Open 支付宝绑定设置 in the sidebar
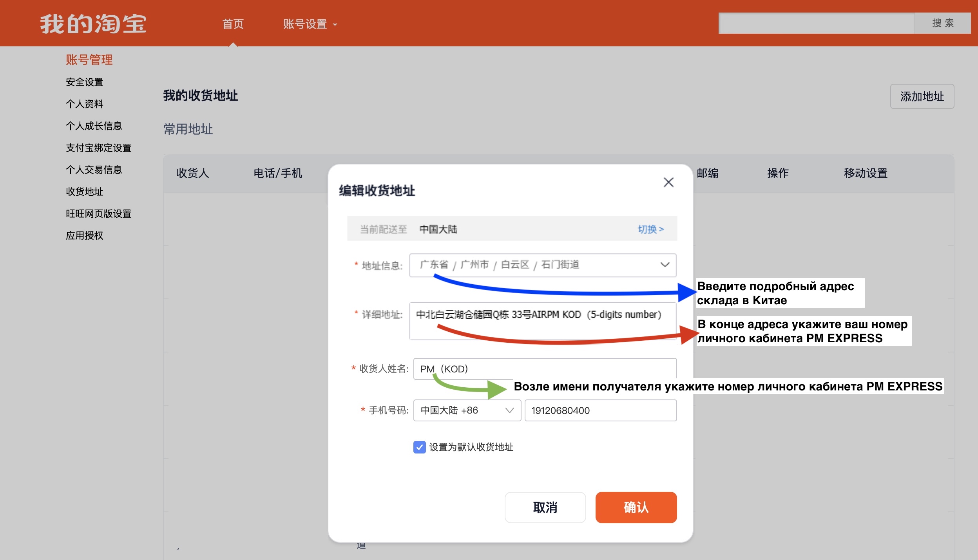This screenshot has height=560, width=978. coord(98,148)
